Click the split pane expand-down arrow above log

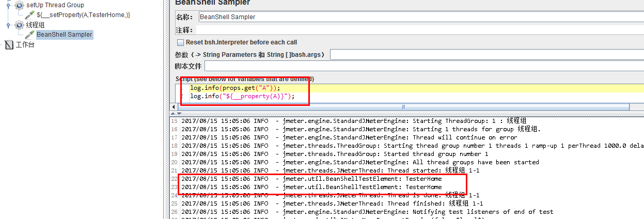click(x=179, y=113)
